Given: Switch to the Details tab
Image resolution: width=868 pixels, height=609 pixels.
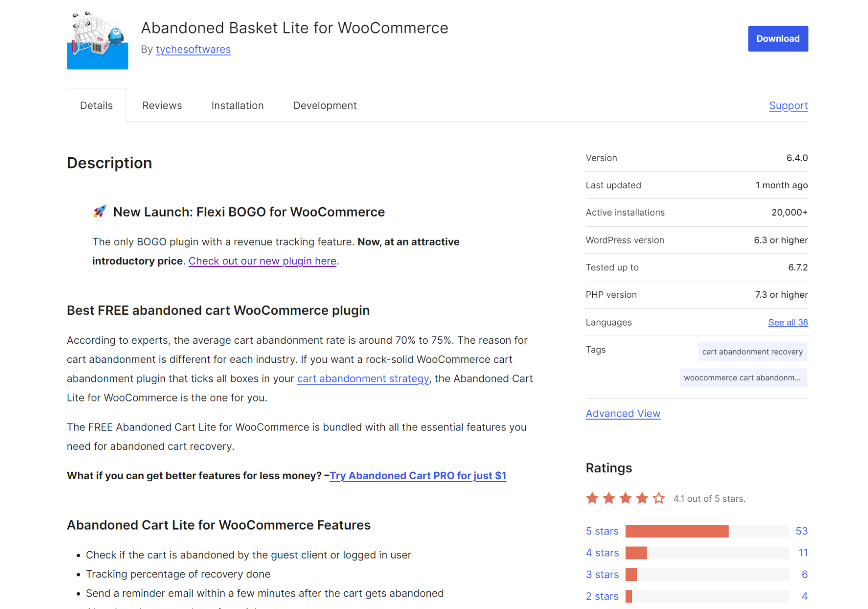Looking at the screenshot, I should click(96, 105).
